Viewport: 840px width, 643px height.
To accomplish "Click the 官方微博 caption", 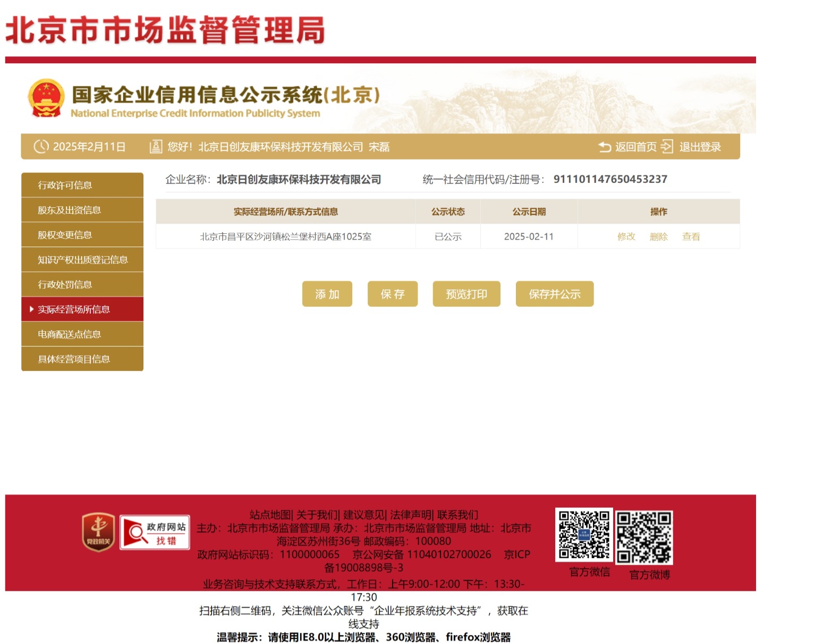I will 650,574.
